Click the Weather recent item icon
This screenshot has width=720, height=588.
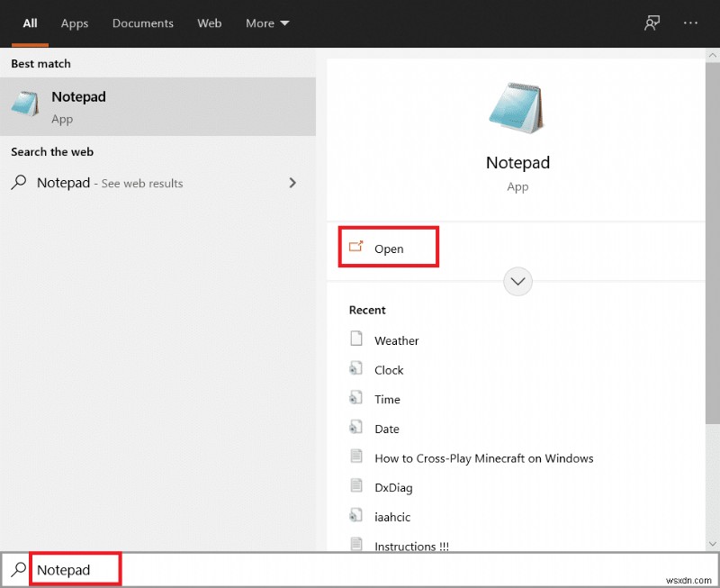pyautogui.click(x=358, y=339)
